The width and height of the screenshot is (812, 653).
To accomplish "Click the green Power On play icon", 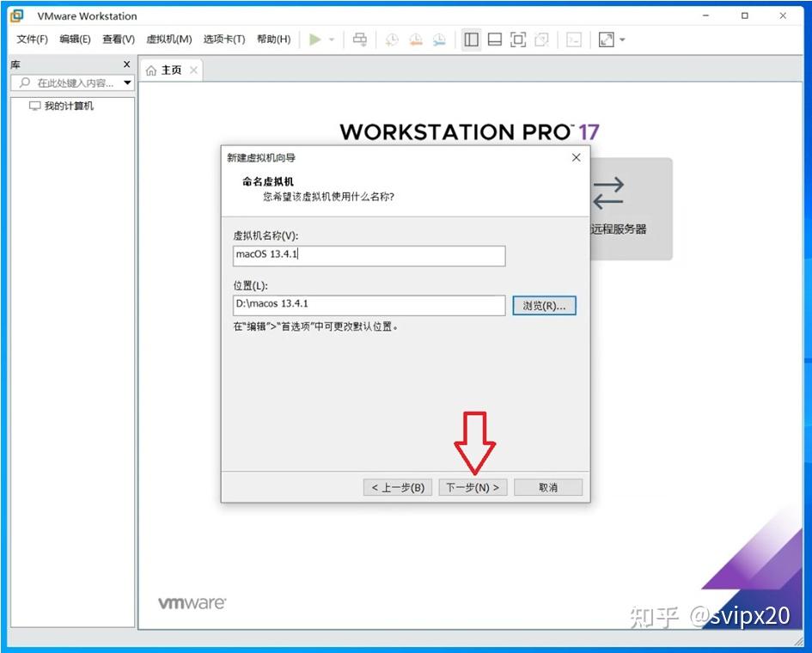I will tap(314, 40).
